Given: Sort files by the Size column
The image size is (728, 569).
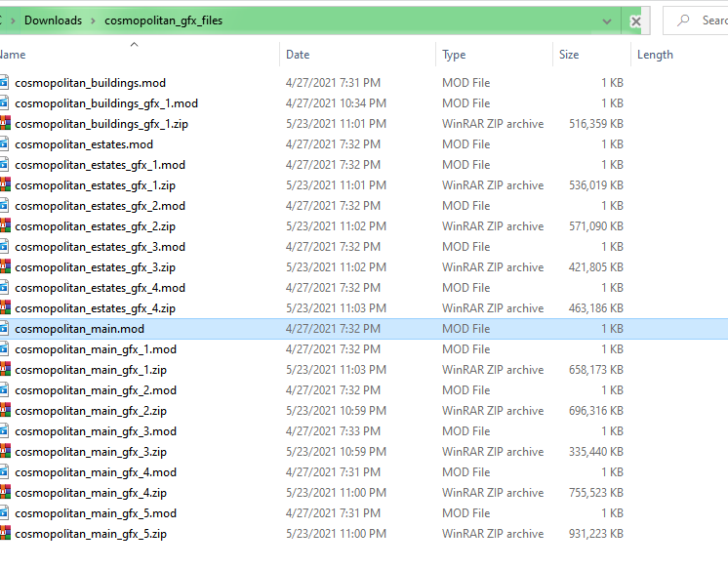Looking at the screenshot, I should (x=569, y=55).
